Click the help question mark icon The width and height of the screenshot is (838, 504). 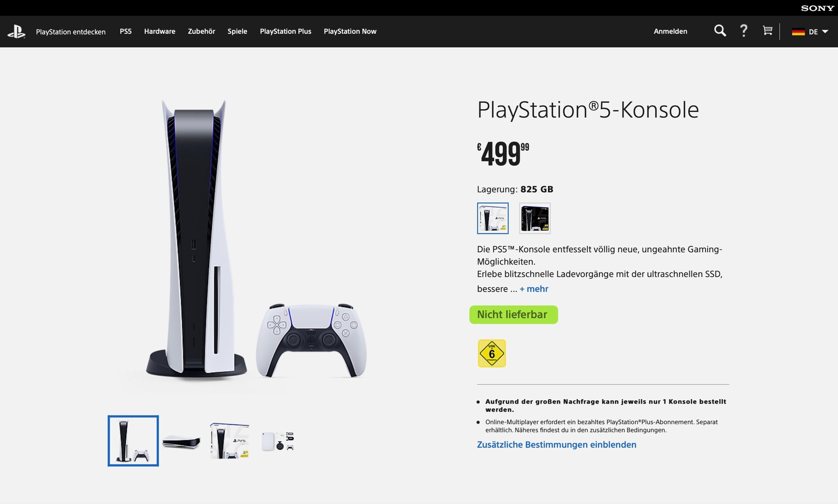[744, 31]
